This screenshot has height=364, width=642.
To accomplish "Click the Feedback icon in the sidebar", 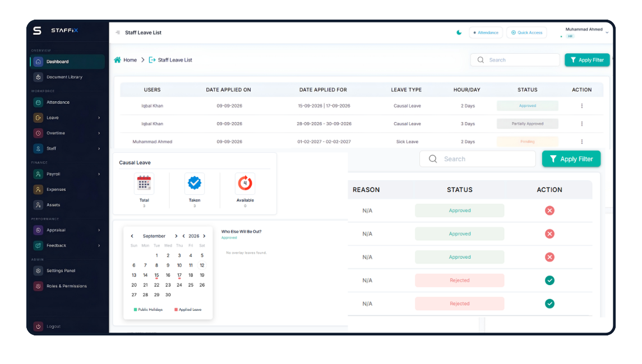I will pos(38,245).
